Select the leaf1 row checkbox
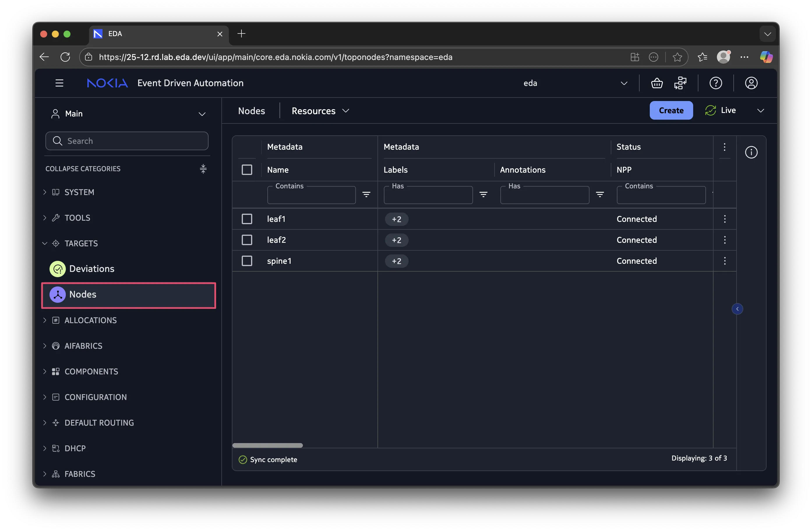This screenshot has height=531, width=812. pyautogui.click(x=247, y=219)
